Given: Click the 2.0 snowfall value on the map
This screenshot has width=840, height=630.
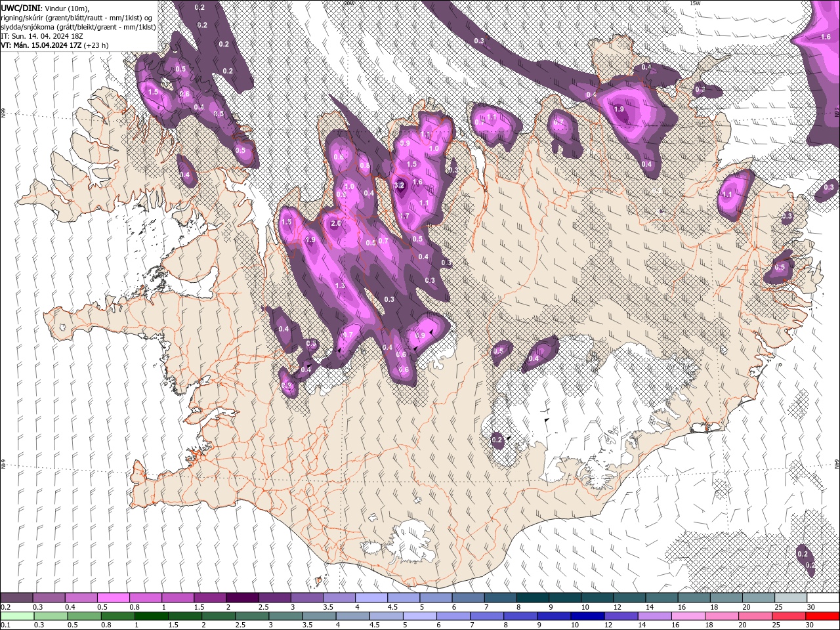Looking at the screenshot, I should [x=336, y=224].
